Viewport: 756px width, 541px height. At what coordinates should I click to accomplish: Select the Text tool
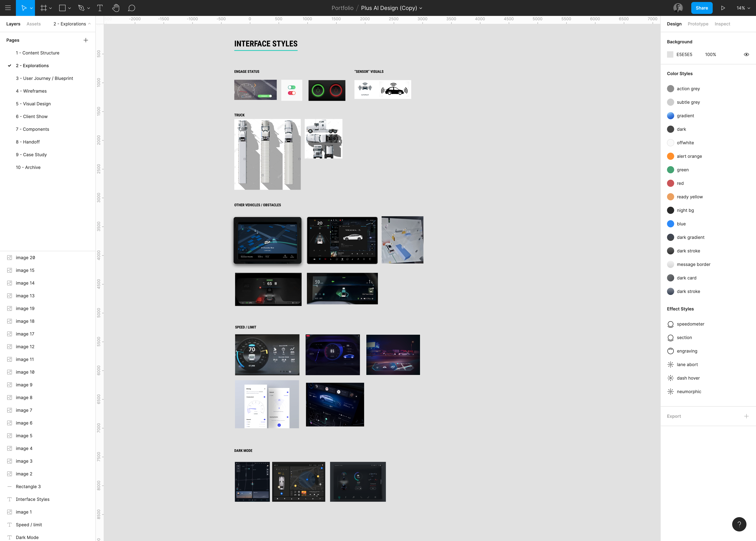[100, 8]
